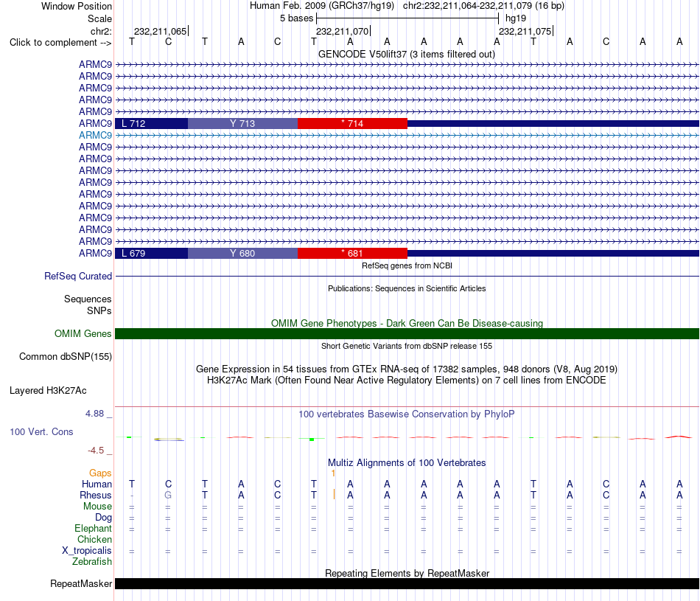Screen dimensions: 700x601
Task: Click position label 232,211,075
Action: click(x=525, y=31)
